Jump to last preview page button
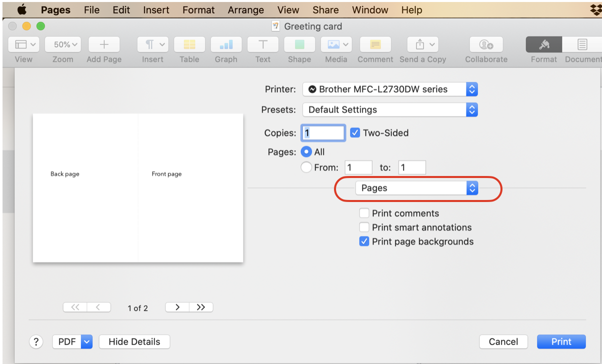This screenshot has width=602, height=364. coord(201,307)
